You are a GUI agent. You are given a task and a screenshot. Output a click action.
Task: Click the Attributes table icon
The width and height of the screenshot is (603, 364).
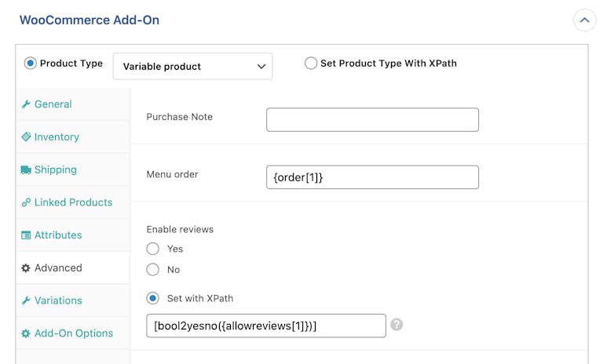click(26, 235)
